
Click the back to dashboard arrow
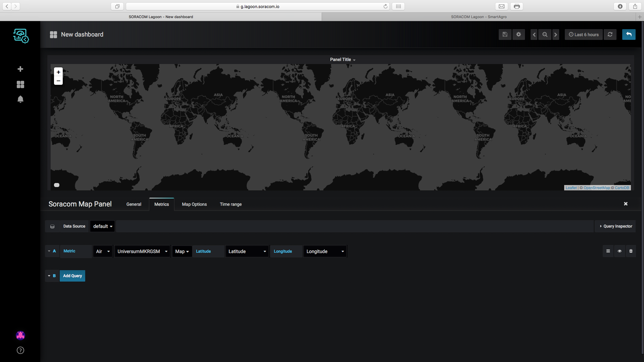(629, 35)
